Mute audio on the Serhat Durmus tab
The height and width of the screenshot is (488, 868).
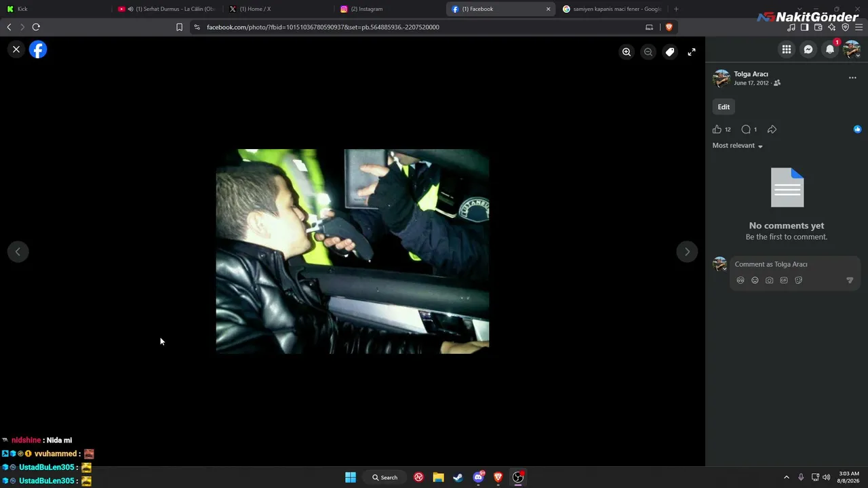[130, 9]
